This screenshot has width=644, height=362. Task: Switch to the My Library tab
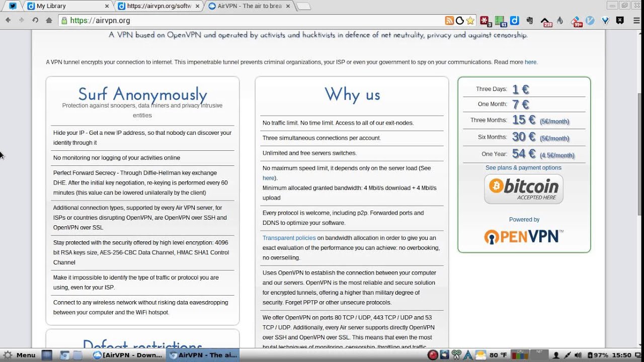coord(66,6)
